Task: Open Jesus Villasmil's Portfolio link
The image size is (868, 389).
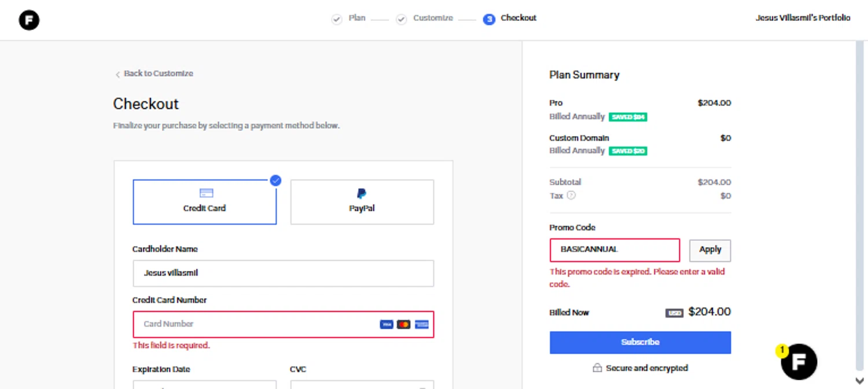Action: [x=803, y=18]
